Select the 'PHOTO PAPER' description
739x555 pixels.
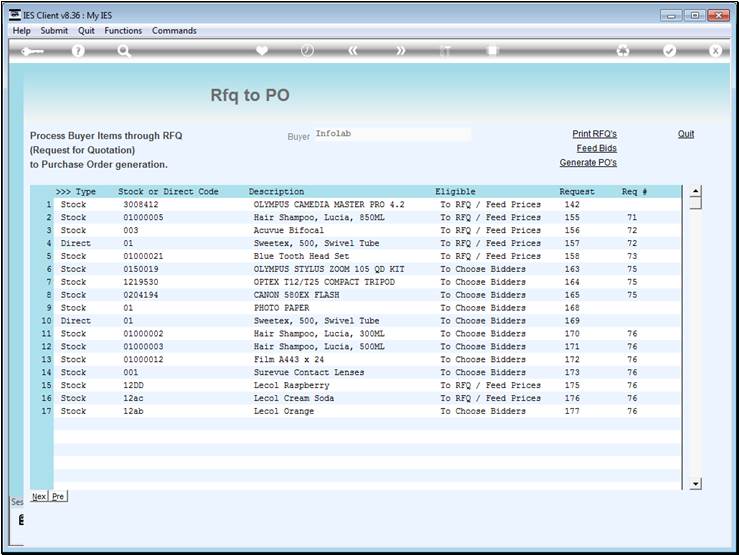pos(281,308)
